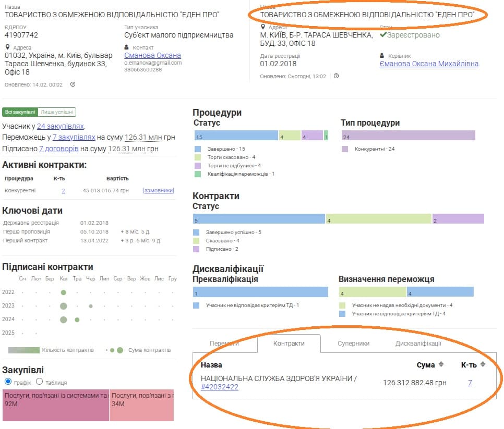
Task: Open the 'Суперники' tab
Action: coord(353,344)
